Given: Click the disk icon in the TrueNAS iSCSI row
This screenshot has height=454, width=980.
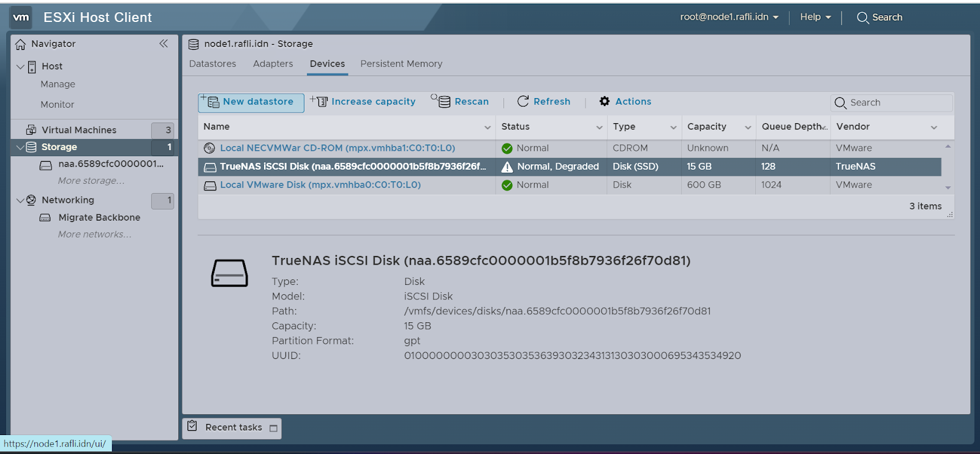Looking at the screenshot, I should click(x=210, y=167).
